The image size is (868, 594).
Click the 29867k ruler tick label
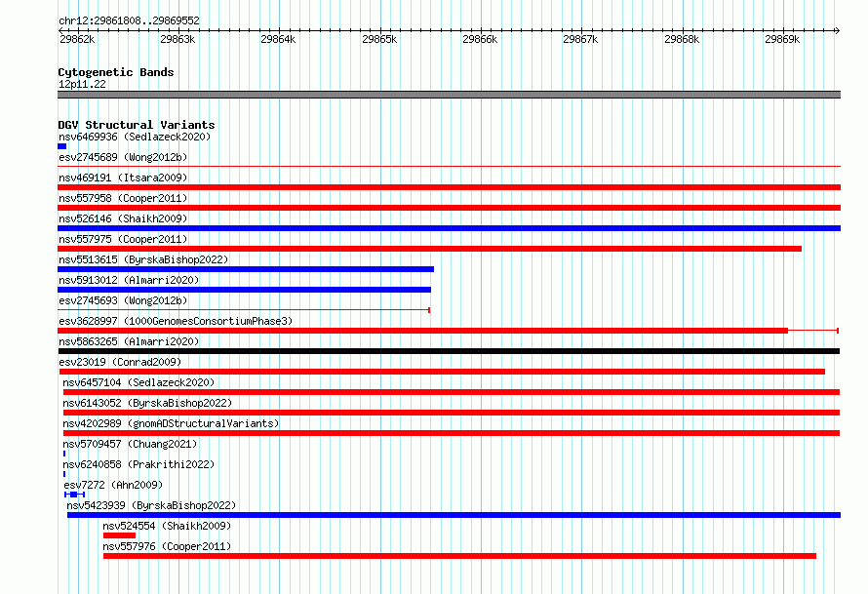pos(580,39)
